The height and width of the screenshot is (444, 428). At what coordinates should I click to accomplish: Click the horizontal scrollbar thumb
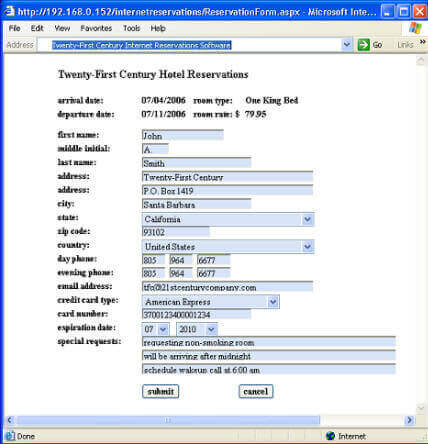point(168,420)
